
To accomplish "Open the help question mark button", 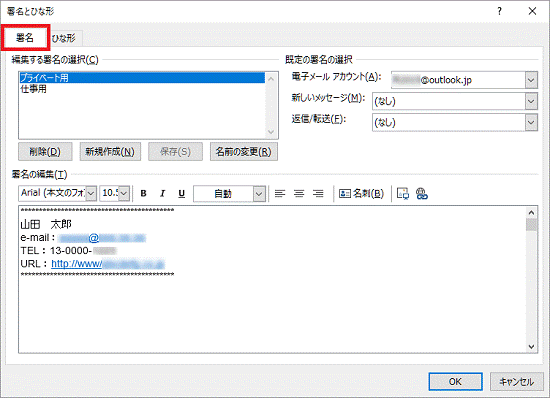I will coord(499,11).
